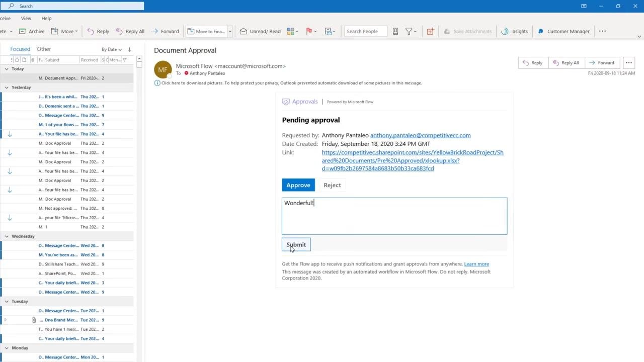Open reading pane more actions ellipsis
Viewport: 644px width, 362px height.
point(629,63)
